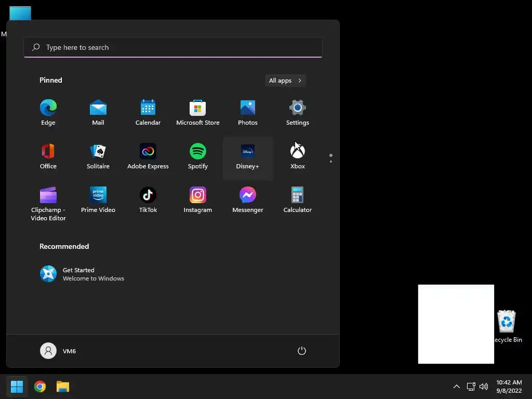Show hidden system tray icons
532x399 pixels.
tap(457, 387)
